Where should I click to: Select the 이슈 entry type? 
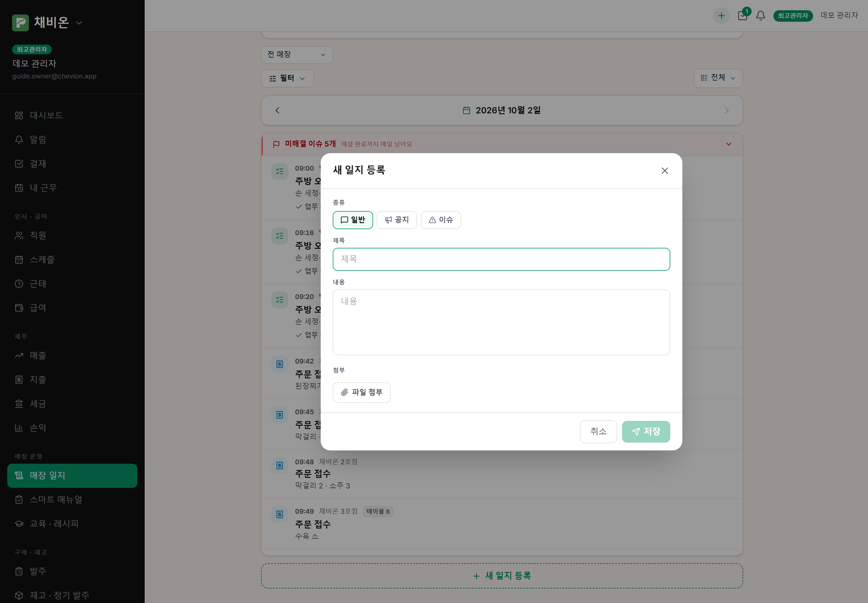[x=440, y=220]
